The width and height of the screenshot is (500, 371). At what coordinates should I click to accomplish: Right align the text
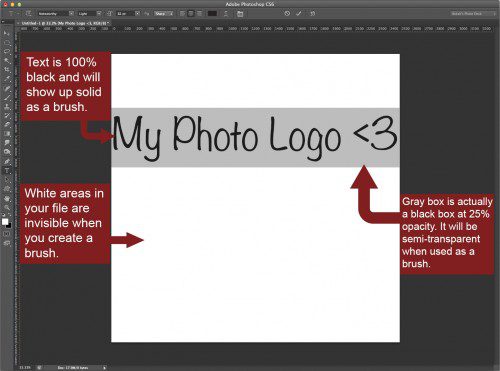199,14
